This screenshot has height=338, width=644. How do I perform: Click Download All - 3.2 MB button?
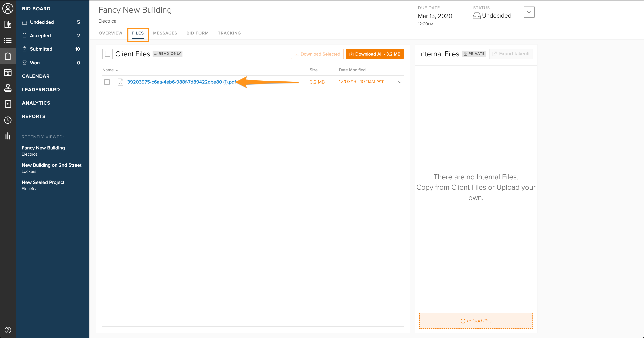click(375, 54)
